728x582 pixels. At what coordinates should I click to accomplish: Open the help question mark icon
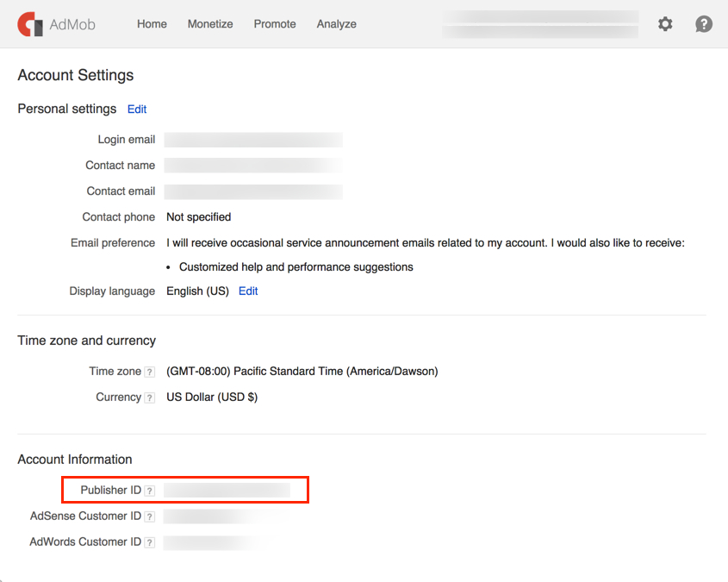pyautogui.click(x=704, y=24)
